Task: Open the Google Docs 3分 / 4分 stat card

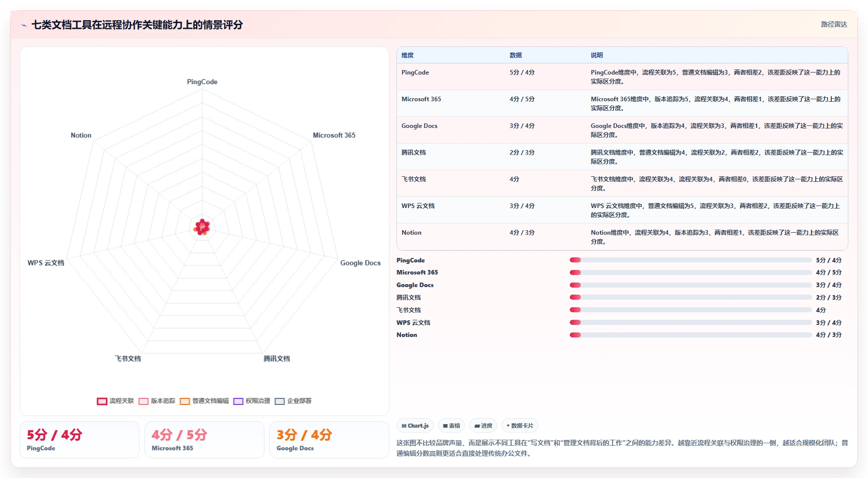Action: click(x=329, y=440)
